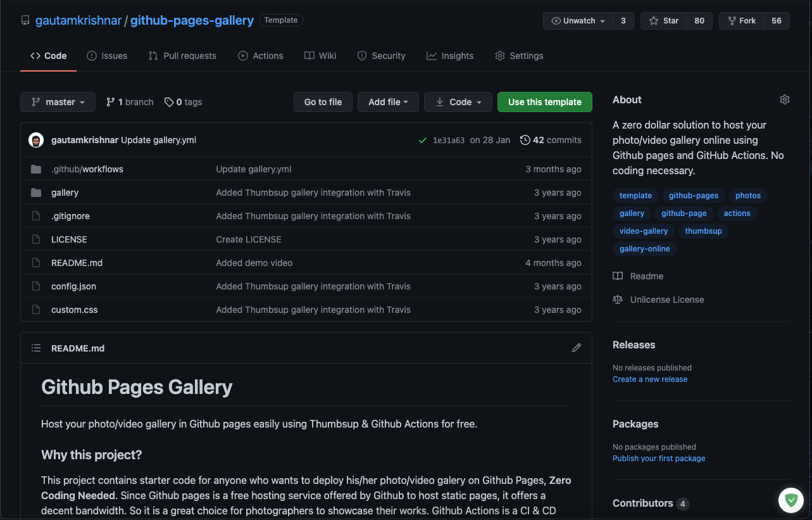This screenshot has width=812, height=520.
Task: Click the tags icon next to 0 tags
Action: tap(169, 102)
